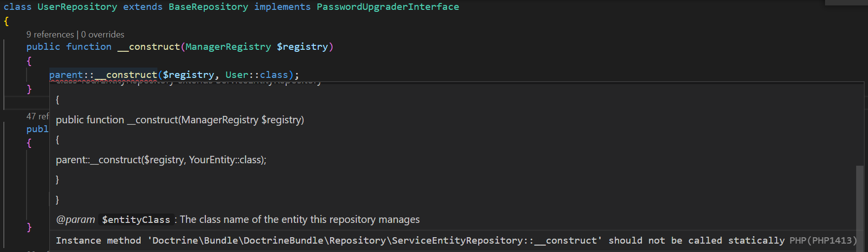Open the "0 overrides" code lens
This screenshot has height=252, width=868.
[x=103, y=35]
